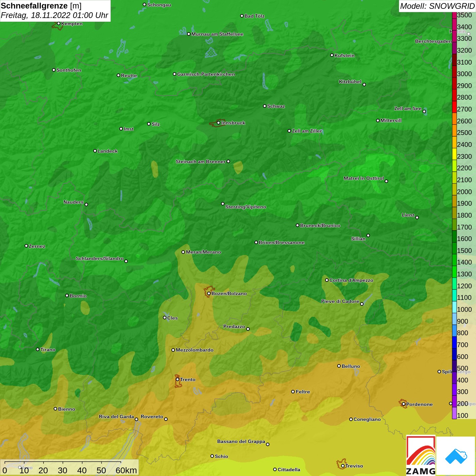Pick the yellow 2300 legend color swatch
The height and width of the screenshot is (476, 476).
[x=454, y=154]
